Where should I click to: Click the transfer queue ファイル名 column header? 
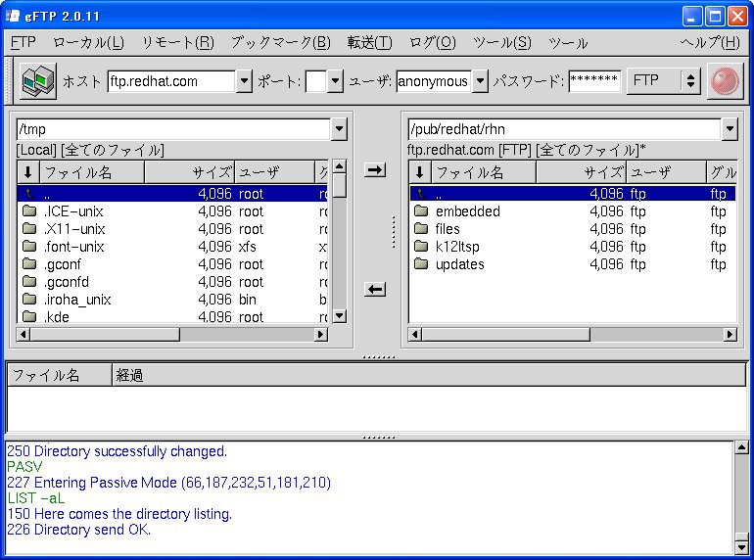(60, 375)
